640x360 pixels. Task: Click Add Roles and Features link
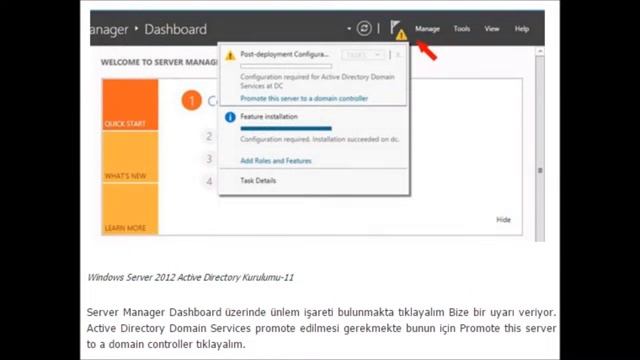(x=276, y=161)
